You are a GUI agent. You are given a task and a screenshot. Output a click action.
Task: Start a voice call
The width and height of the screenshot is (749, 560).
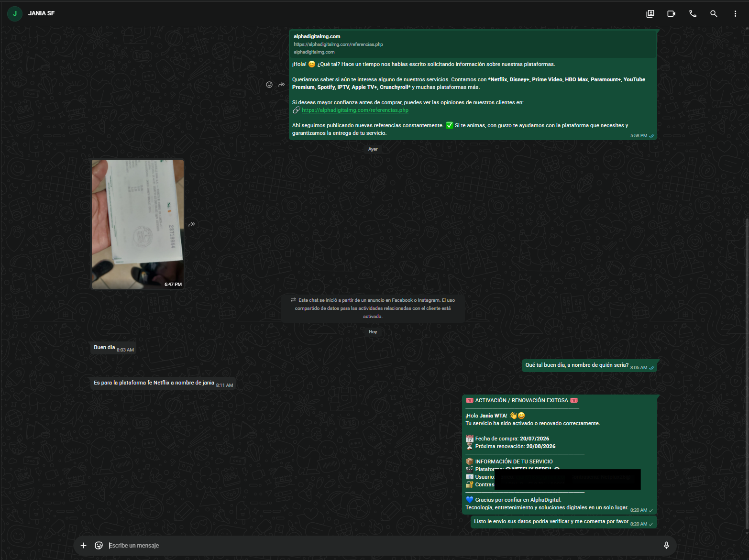[x=693, y=14]
